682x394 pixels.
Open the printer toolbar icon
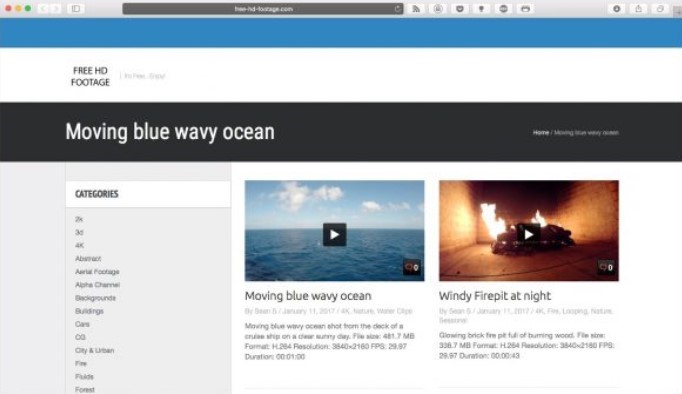525,9
